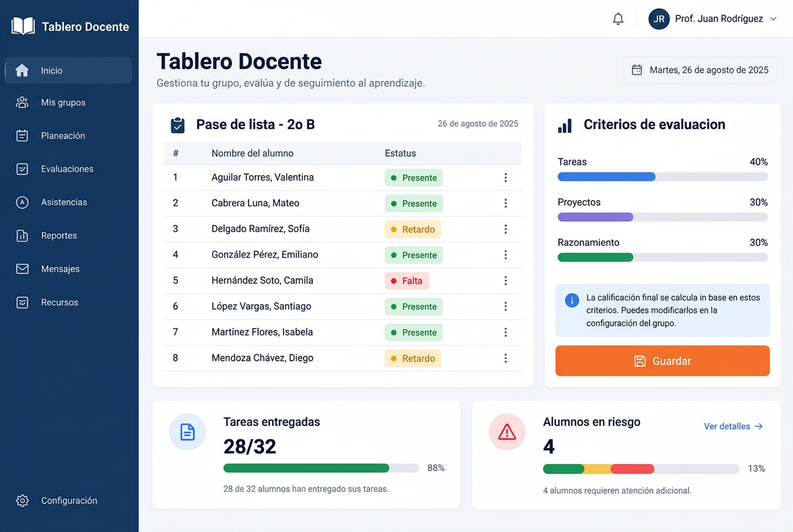Change Presente status of Cabrera Luna, Mateo

[x=413, y=203]
